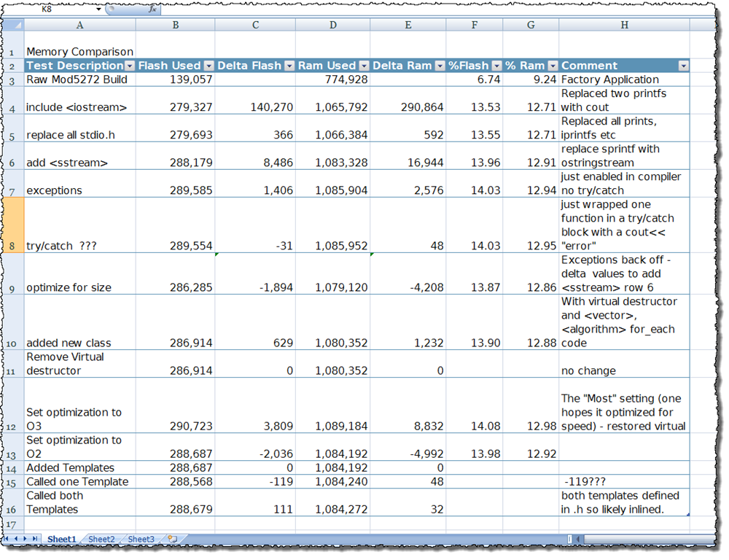Select the row 8 header

(13, 225)
